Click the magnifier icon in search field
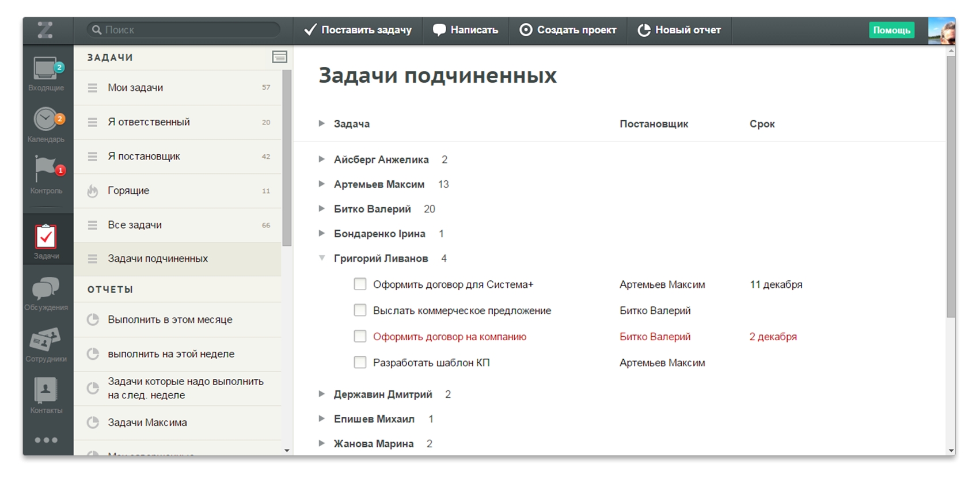The image size is (980, 483). (97, 29)
